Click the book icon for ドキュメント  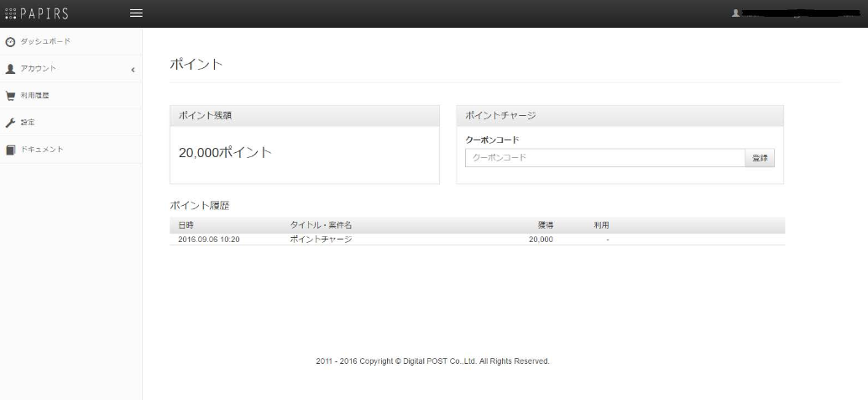coord(10,150)
